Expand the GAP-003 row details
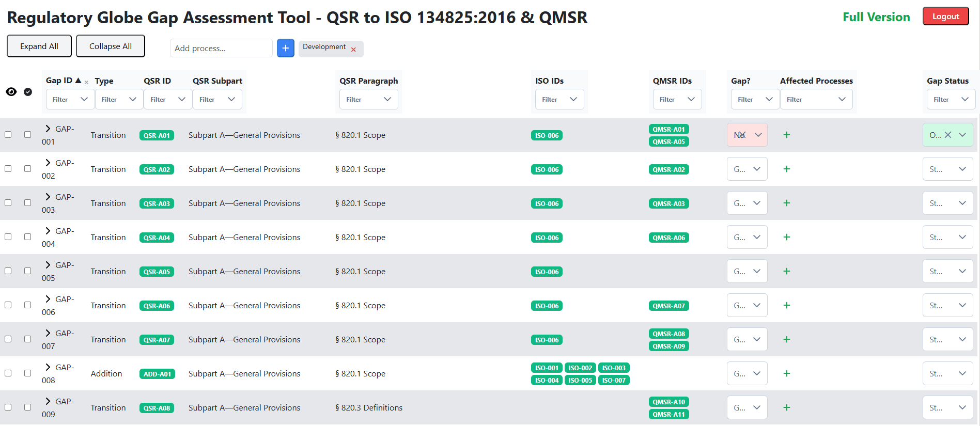This screenshot has width=980, height=426. [x=48, y=197]
